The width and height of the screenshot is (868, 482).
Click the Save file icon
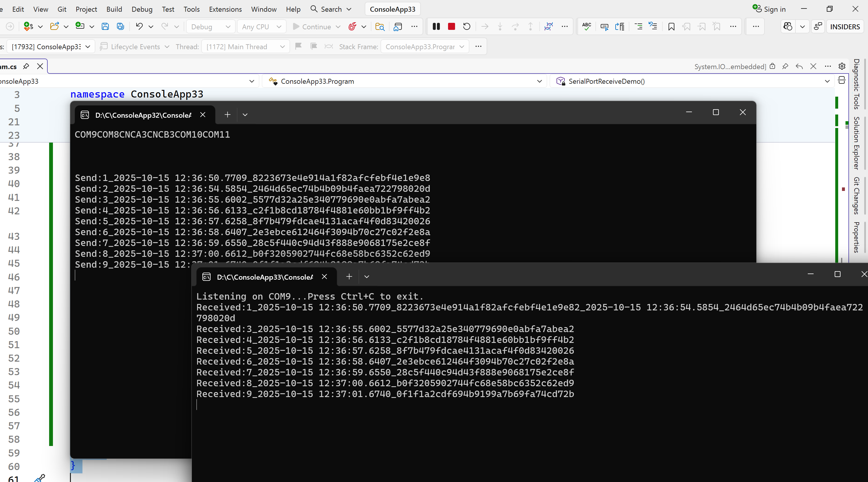pos(105,26)
